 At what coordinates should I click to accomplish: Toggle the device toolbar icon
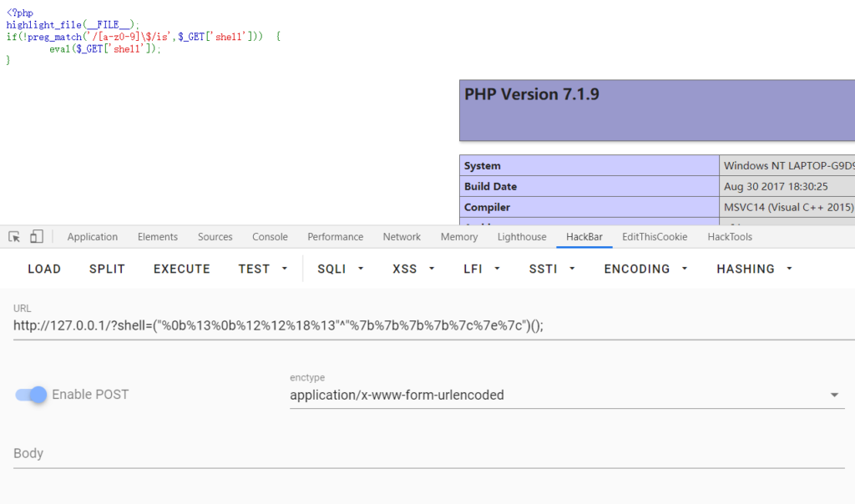click(37, 236)
